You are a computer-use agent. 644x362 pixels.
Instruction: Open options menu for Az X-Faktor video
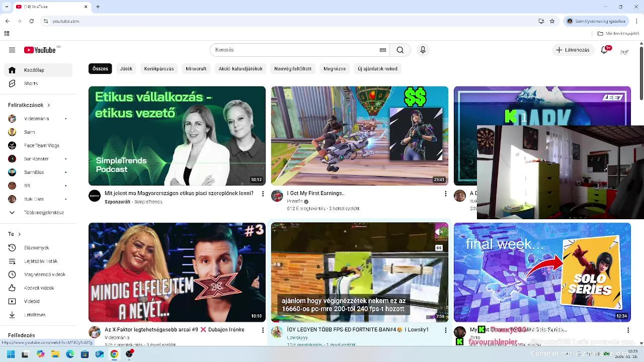[263, 330]
